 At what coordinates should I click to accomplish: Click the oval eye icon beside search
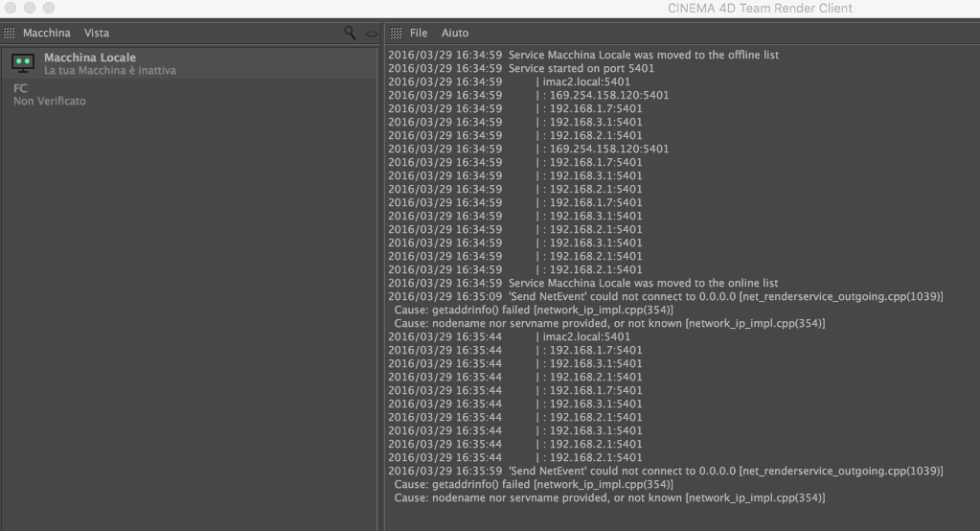tap(372, 34)
